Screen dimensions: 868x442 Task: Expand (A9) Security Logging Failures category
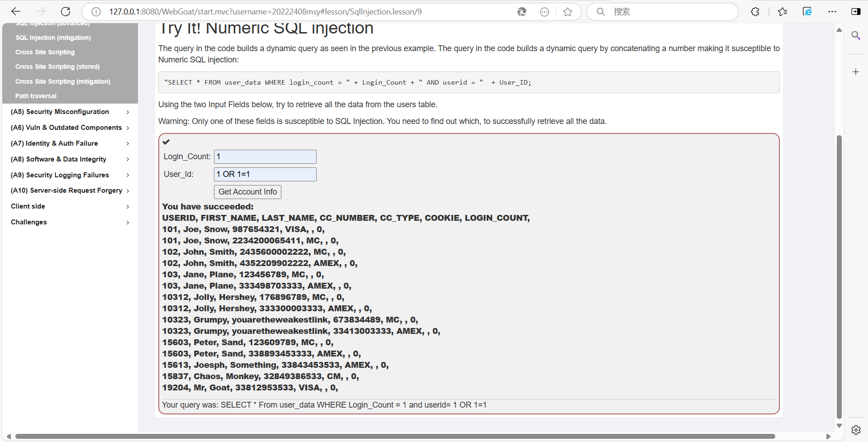coord(70,175)
